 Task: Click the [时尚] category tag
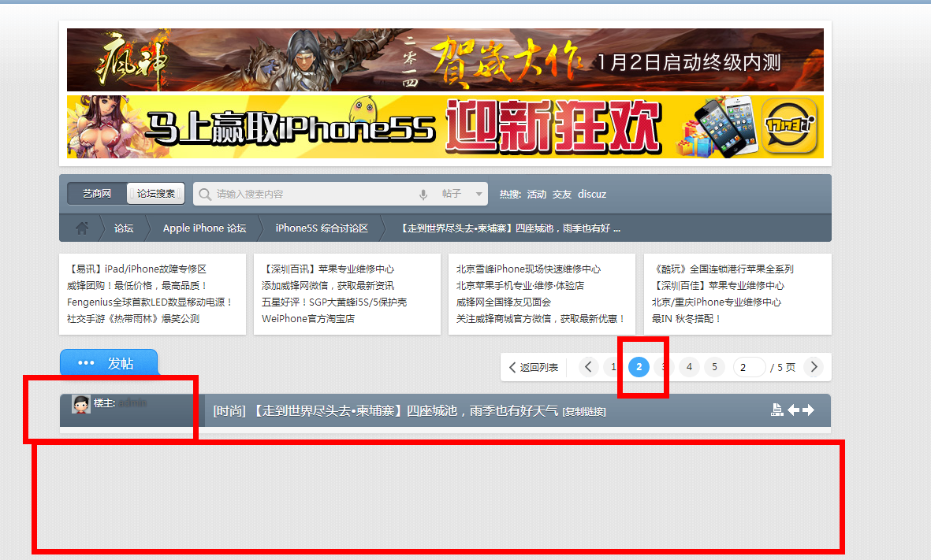click(229, 410)
